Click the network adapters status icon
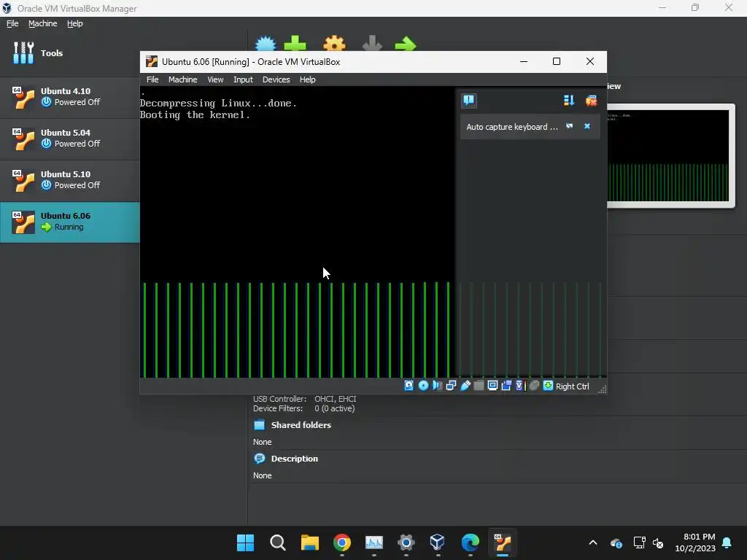The height and width of the screenshot is (560, 747). click(451, 386)
